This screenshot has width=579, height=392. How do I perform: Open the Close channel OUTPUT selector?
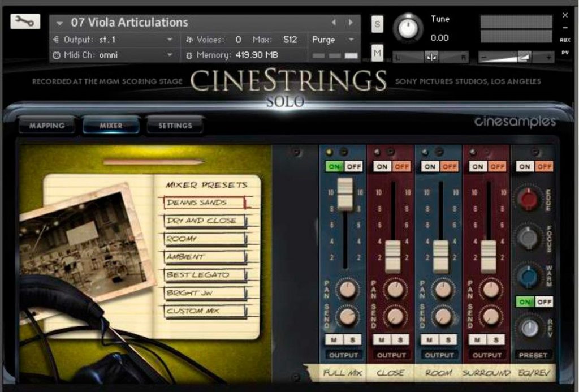click(391, 355)
